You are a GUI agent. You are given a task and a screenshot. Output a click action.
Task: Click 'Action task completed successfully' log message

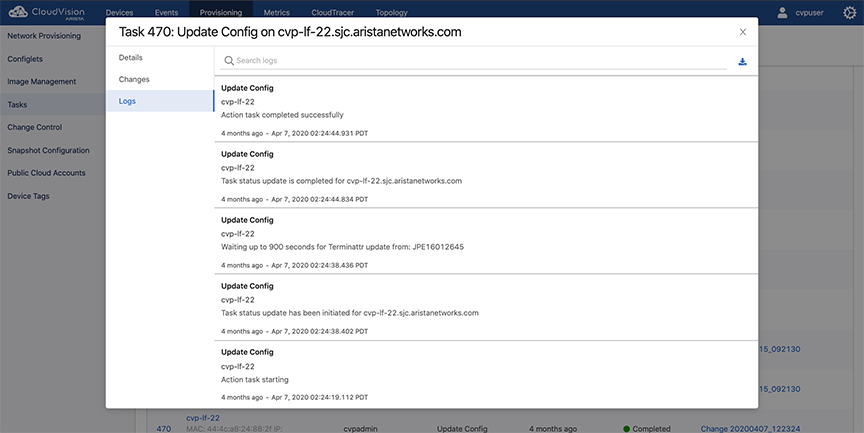(x=282, y=115)
